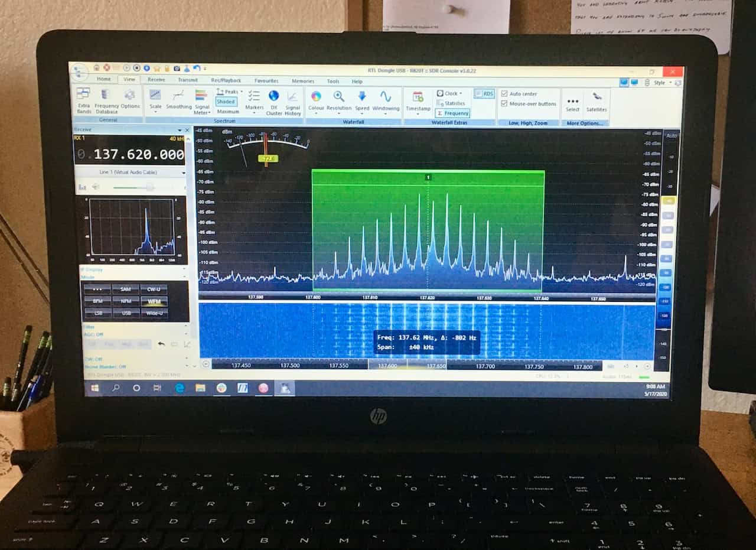Open the Rec/Playback ribbon tab
This screenshot has height=550, width=756.
[x=226, y=80]
